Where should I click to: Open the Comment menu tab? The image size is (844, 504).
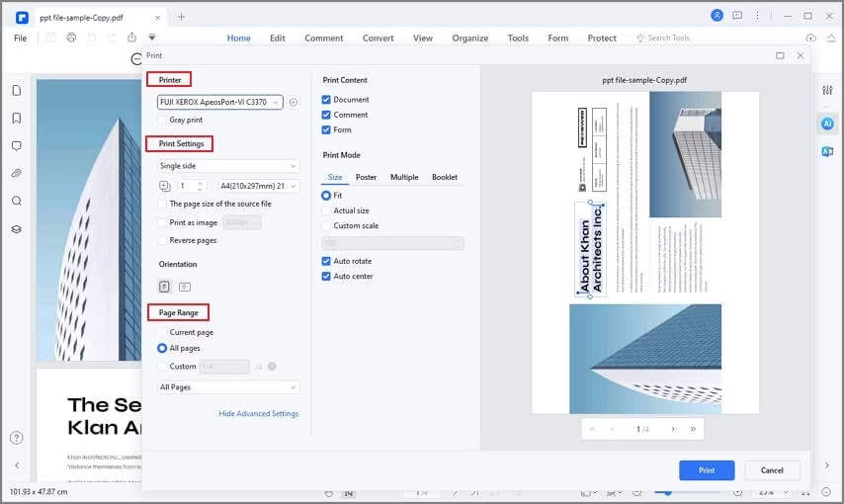323,38
